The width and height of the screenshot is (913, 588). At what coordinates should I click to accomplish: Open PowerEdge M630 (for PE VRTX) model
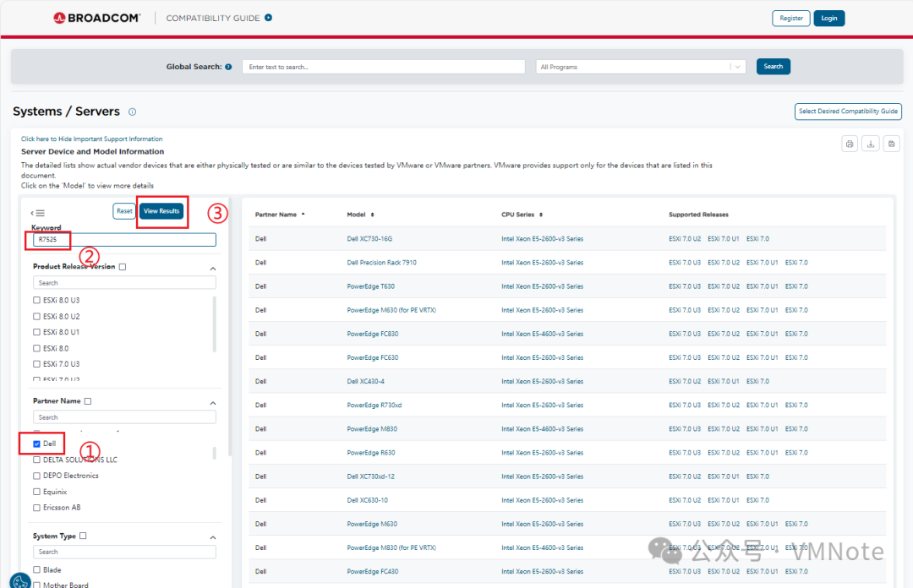pos(391,310)
